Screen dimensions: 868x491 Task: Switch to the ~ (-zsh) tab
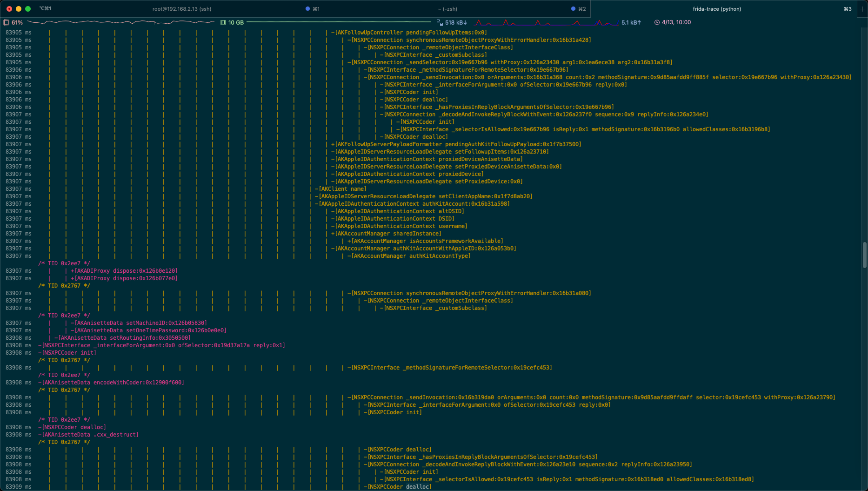coord(447,9)
